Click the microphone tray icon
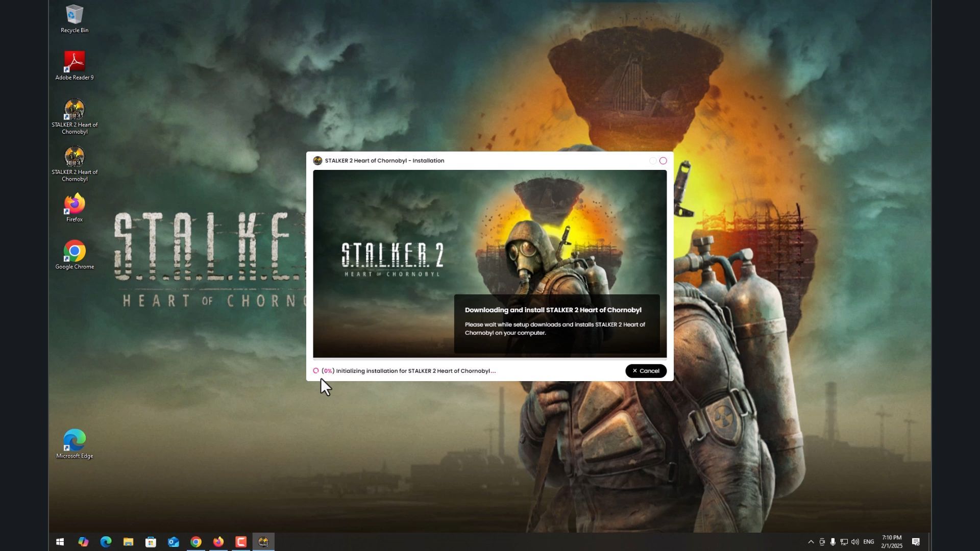Screen dimensions: 980x551 [x=832, y=542]
